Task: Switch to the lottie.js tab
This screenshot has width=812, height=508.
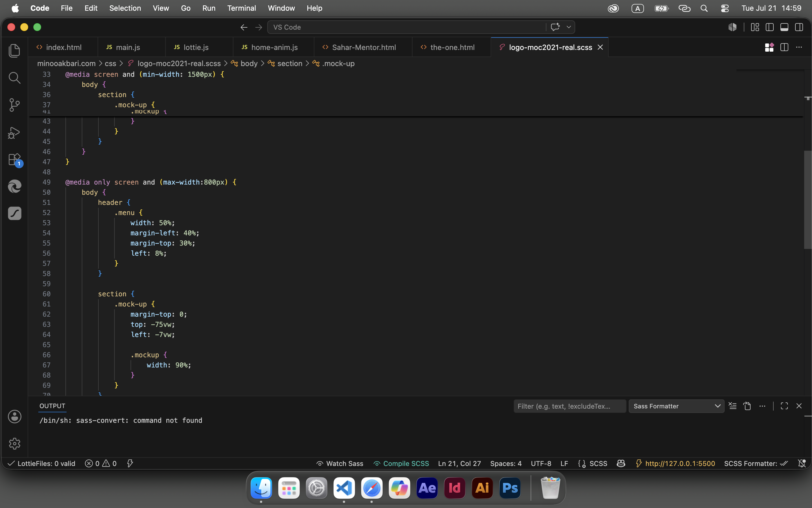Action: point(196,47)
